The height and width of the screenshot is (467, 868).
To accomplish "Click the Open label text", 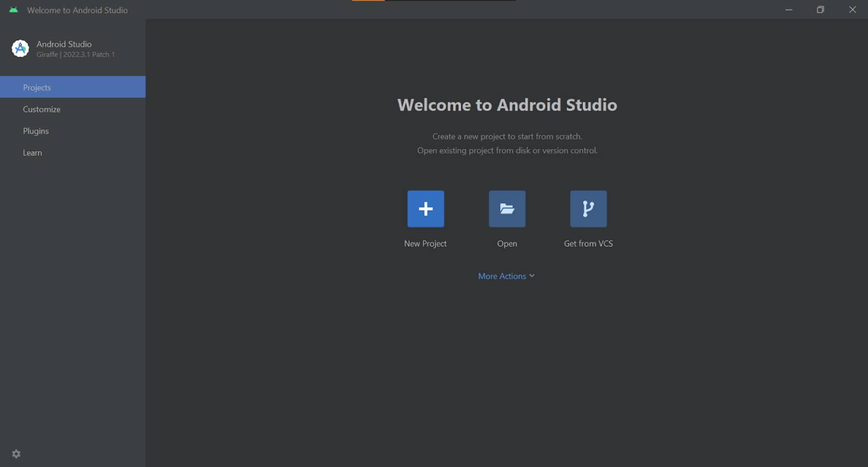I will (x=507, y=243).
